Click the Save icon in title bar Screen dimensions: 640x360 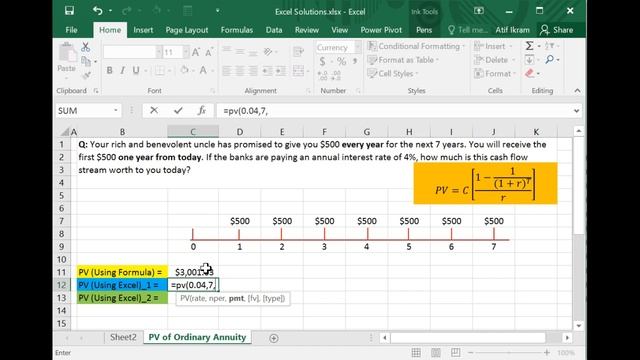click(x=69, y=11)
